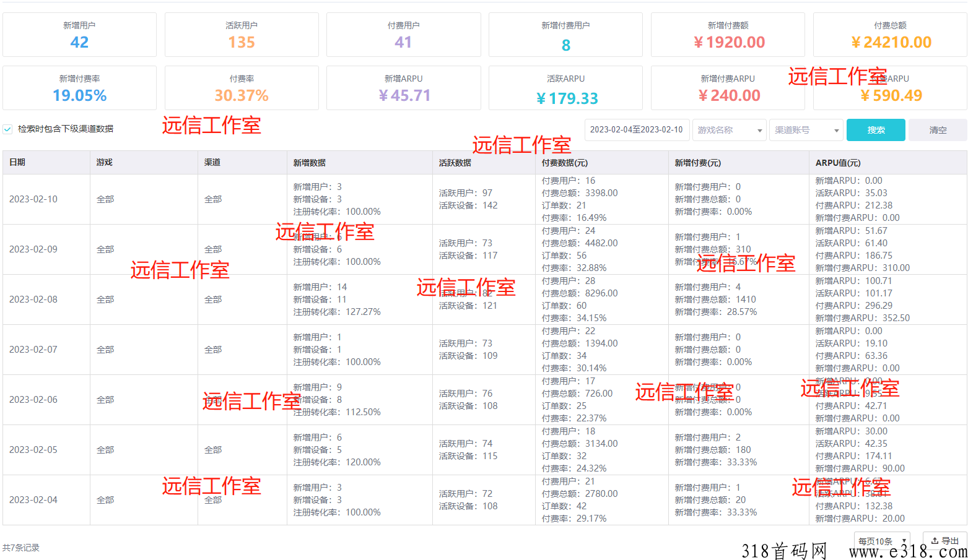The image size is (968, 560).
Task: Click the text 付费总额: 726.00
Action: [577, 394]
